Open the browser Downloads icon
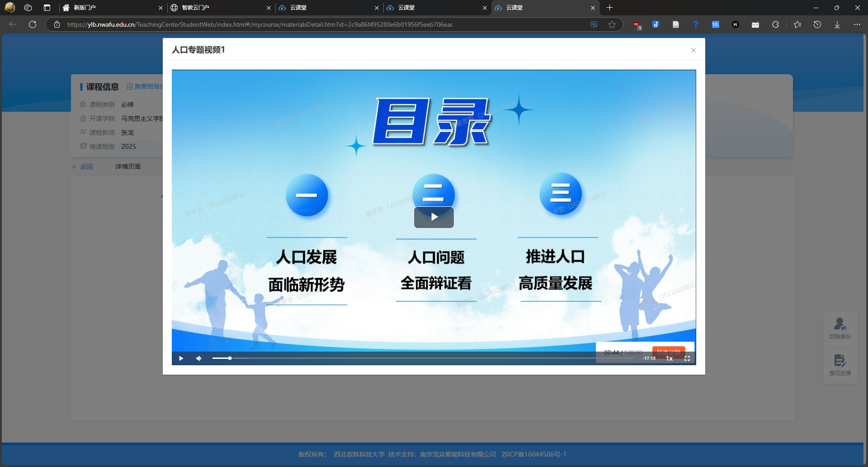 click(837, 25)
